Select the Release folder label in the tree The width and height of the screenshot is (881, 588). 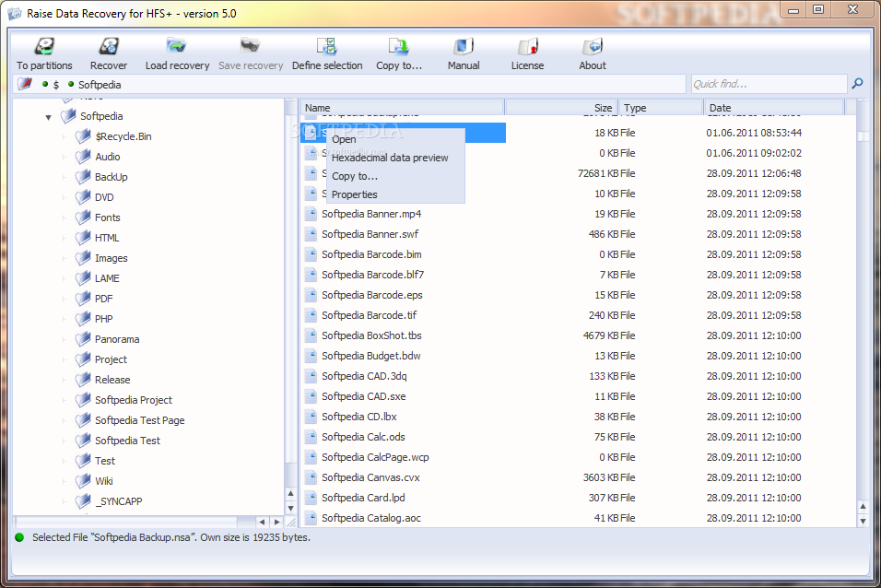(112, 380)
